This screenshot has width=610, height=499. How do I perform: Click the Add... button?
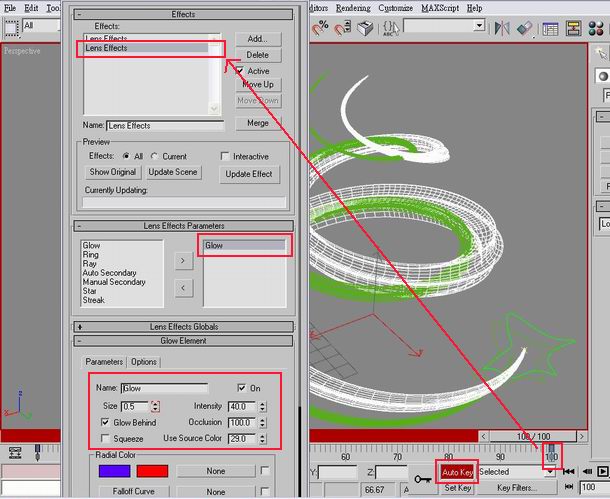click(x=258, y=39)
